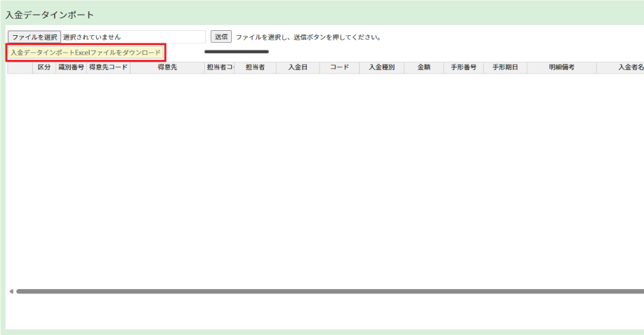Click the 手形番号 column header

[463, 67]
